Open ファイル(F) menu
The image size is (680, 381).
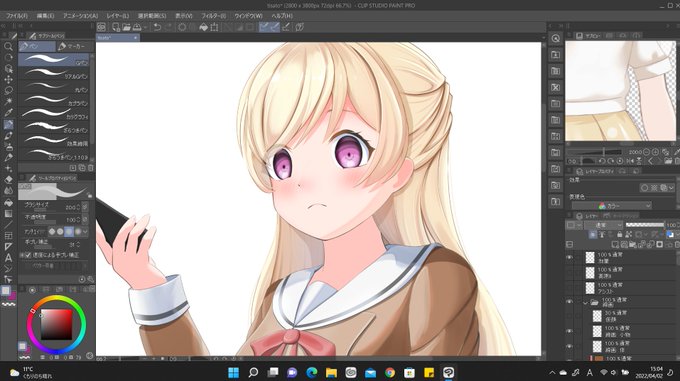click(x=16, y=16)
